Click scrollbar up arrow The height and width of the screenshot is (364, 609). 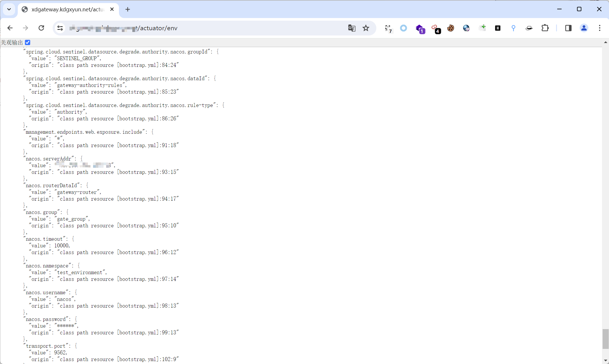[606, 42]
